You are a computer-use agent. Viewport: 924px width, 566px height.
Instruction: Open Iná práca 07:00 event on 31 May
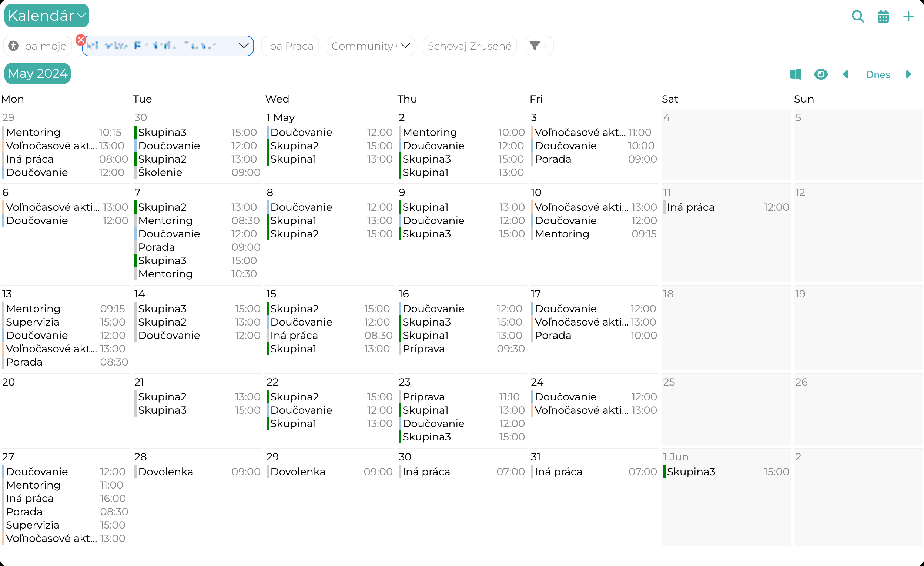595,472
